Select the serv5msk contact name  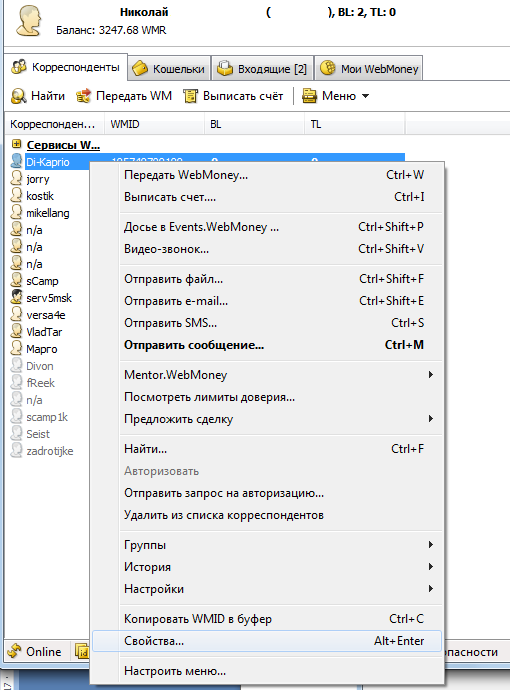[x=49, y=298]
